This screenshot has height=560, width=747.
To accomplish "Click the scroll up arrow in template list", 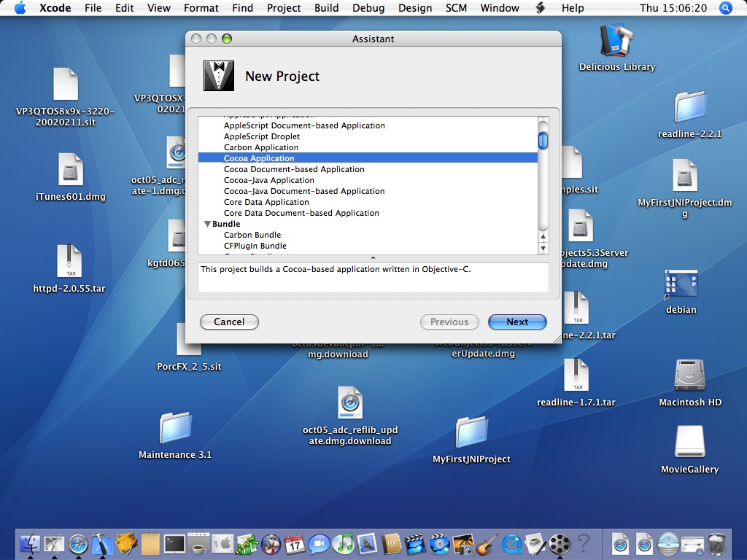I will [x=543, y=237].
